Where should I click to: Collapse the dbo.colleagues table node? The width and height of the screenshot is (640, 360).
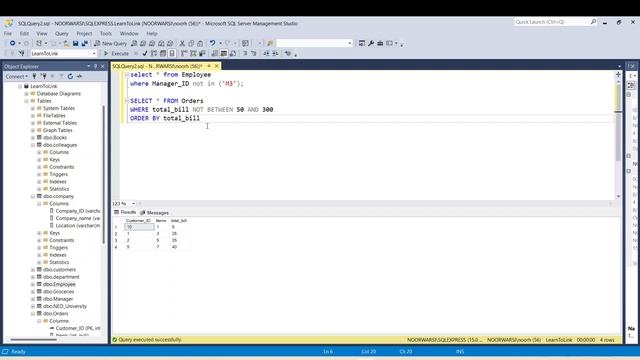point(33,145)
